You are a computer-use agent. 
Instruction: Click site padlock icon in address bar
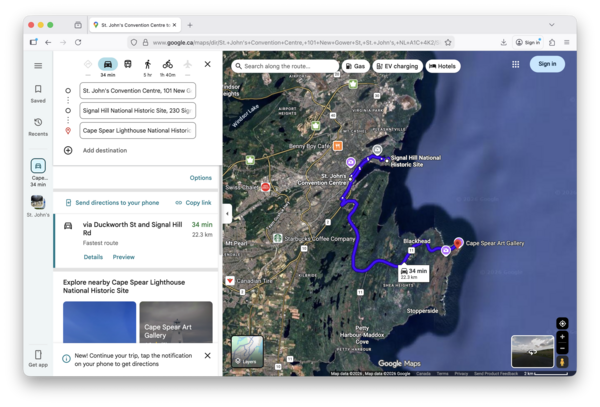pyautogui.click(x=145, y=42)
